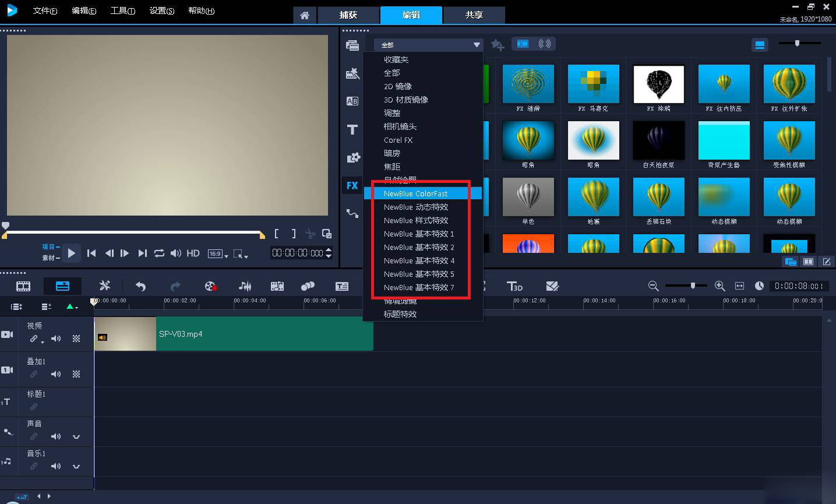Viewport: 836px width, 504px height.
Task: Zoom in the timeline
Action: (x=720, y=286)
